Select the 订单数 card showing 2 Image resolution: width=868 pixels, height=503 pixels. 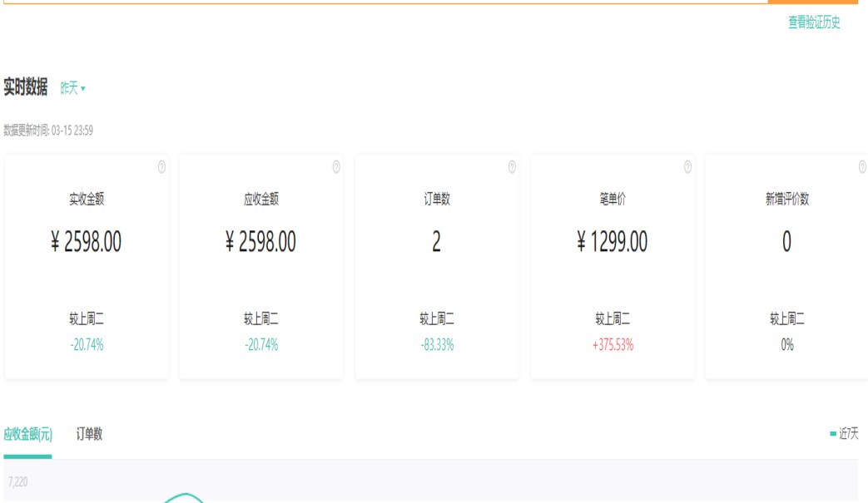click(x=436, y=242)
